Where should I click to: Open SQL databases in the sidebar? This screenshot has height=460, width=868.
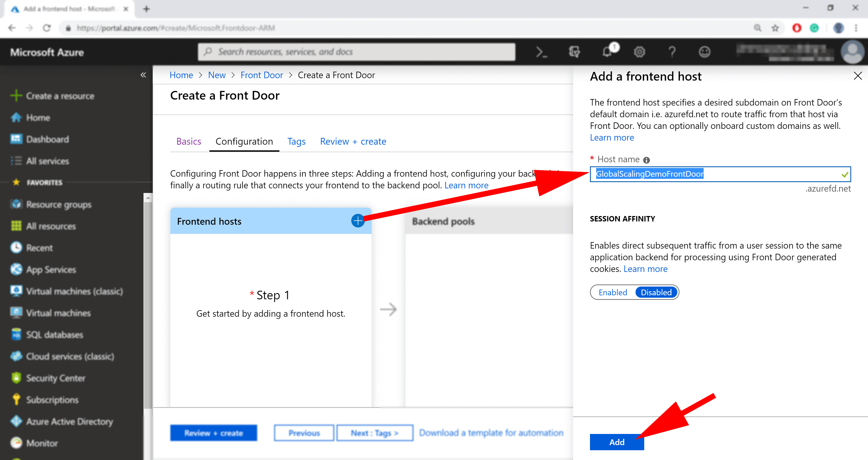54,335
